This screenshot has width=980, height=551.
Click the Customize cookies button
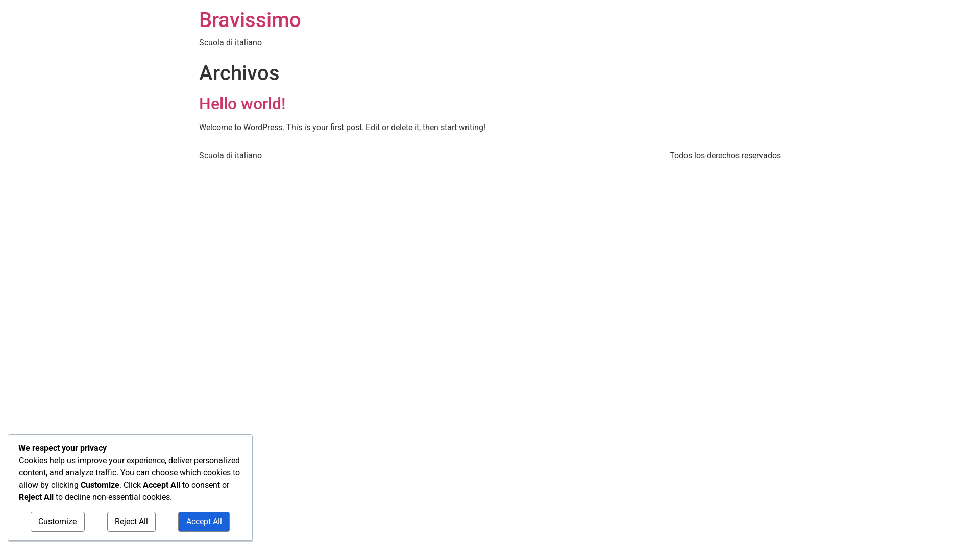[58, 521]
